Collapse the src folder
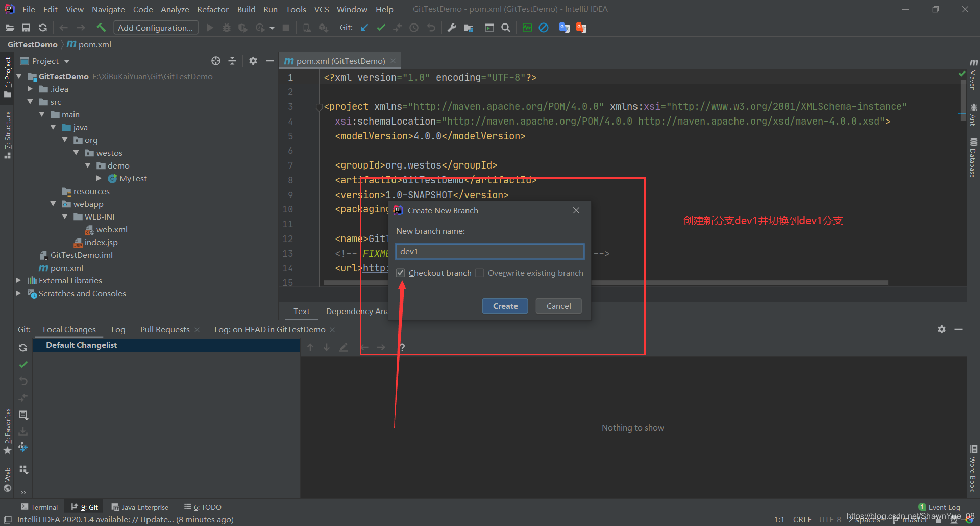Viewport: 980px width, 526px height. [30, 102]
